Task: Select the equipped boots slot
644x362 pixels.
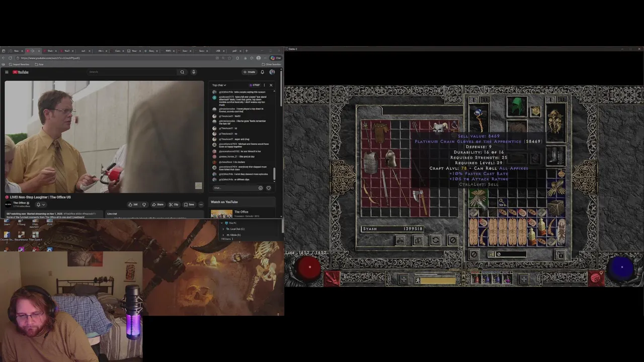Action: click(555, 155)
